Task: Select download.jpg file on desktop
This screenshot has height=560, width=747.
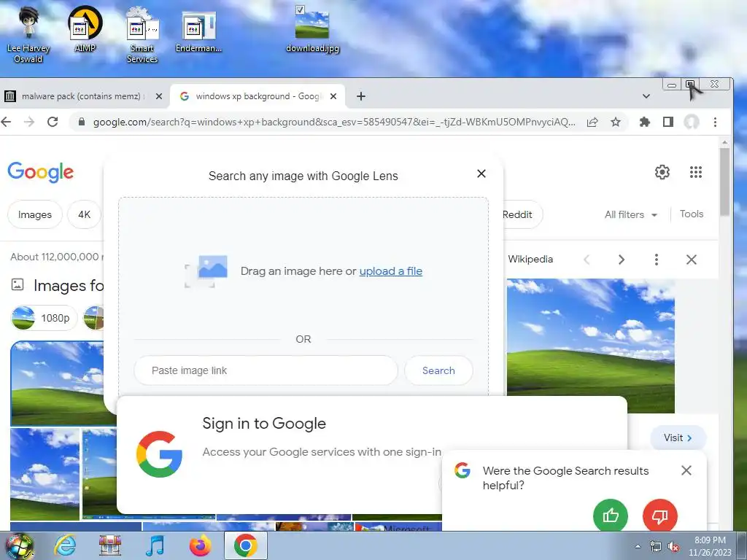Action: point(312,29)
